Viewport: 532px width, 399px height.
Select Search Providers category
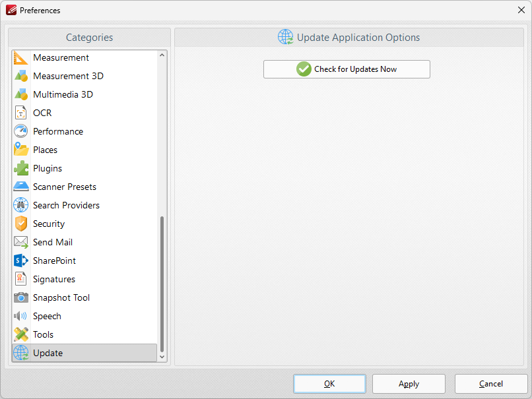[84, 205]
